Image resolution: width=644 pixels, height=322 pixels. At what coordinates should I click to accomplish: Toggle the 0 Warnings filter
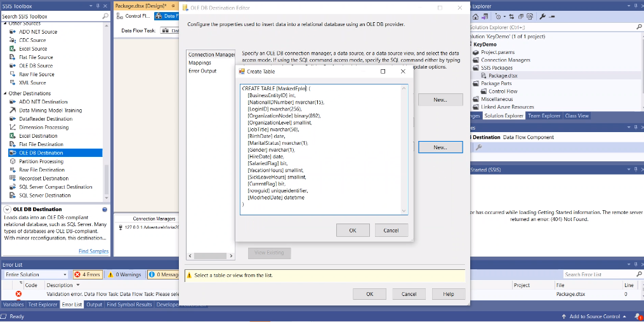(125, 275)
